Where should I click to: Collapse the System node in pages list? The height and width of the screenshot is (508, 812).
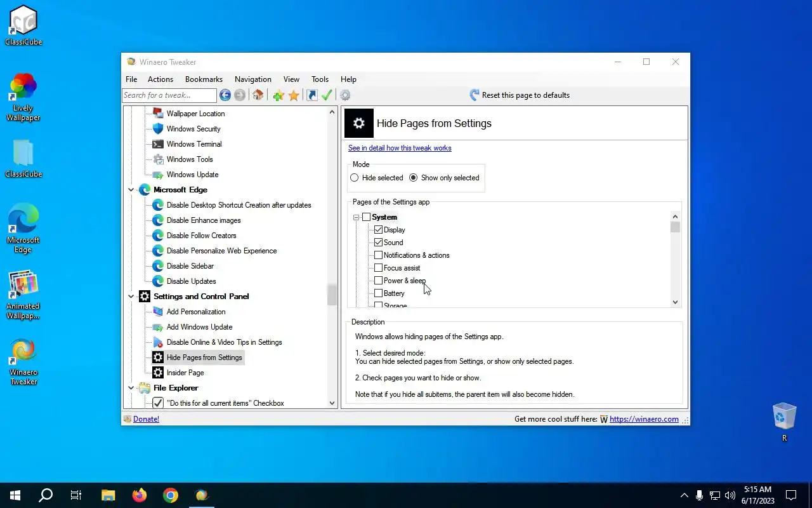[x=356, y=217]
